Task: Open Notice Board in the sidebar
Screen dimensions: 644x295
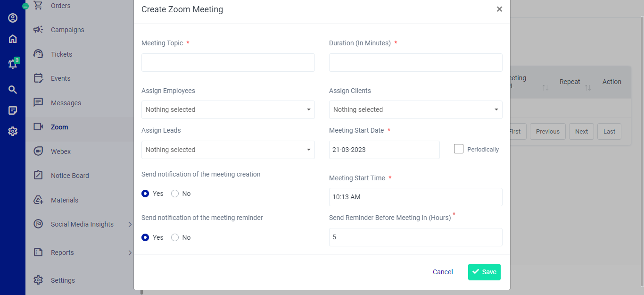Action: click(70, 176)
